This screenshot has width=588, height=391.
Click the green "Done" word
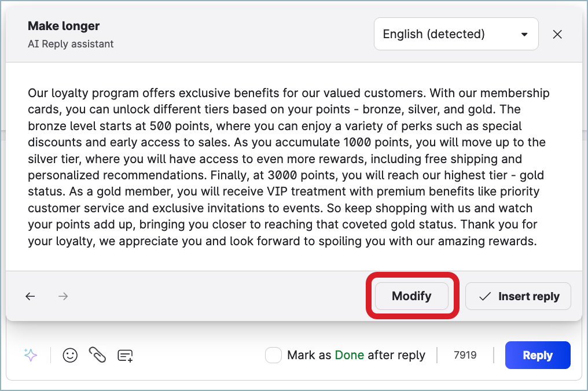[350, 355]
